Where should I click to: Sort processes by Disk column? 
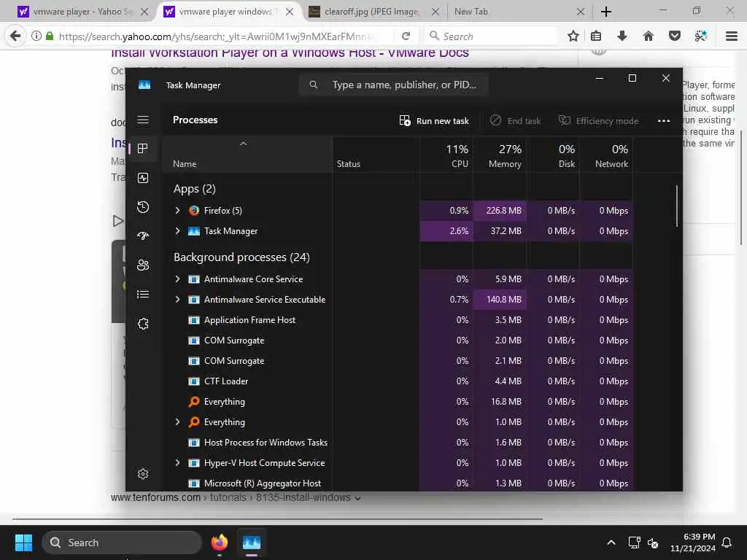point(554,155)
